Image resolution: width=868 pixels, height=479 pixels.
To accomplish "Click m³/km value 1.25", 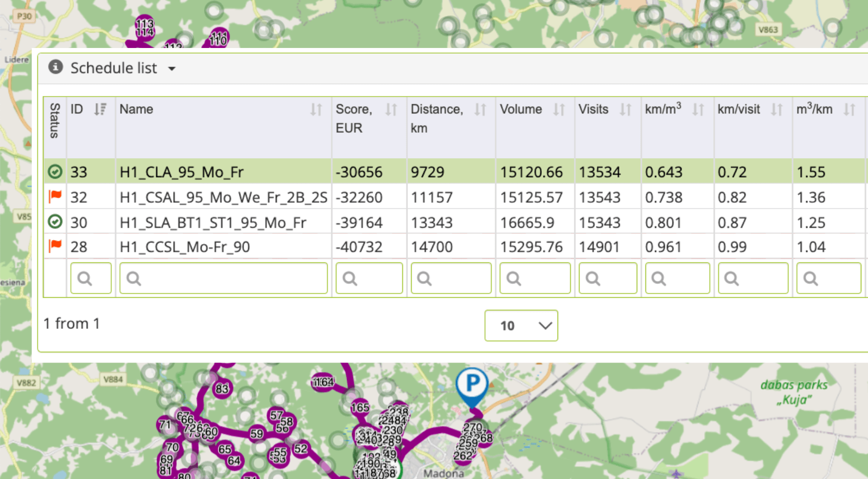I will coord(811,223).
